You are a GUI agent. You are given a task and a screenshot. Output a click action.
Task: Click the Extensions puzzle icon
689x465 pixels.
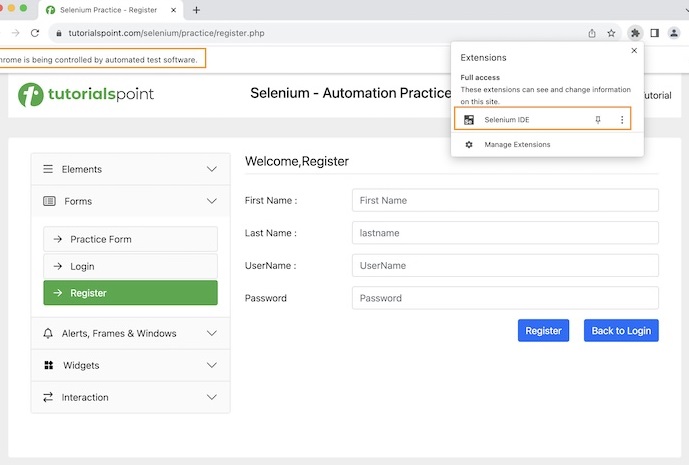[634, 33]
